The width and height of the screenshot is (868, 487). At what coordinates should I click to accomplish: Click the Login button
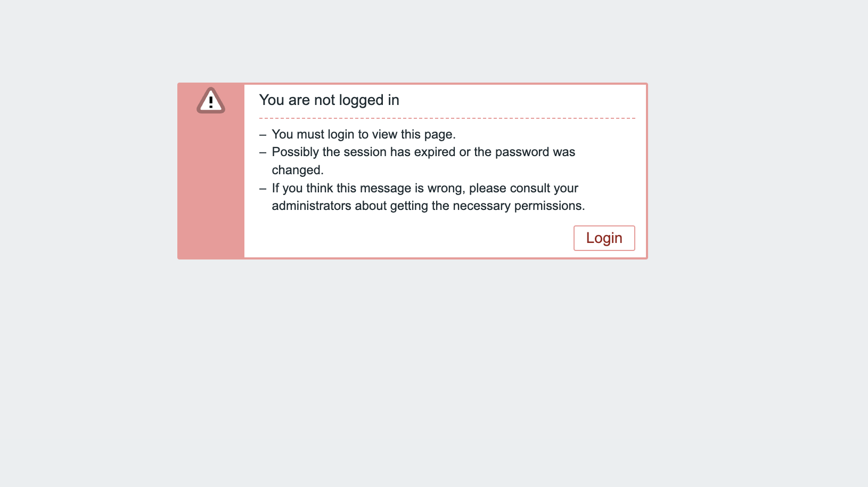[604, 238]
